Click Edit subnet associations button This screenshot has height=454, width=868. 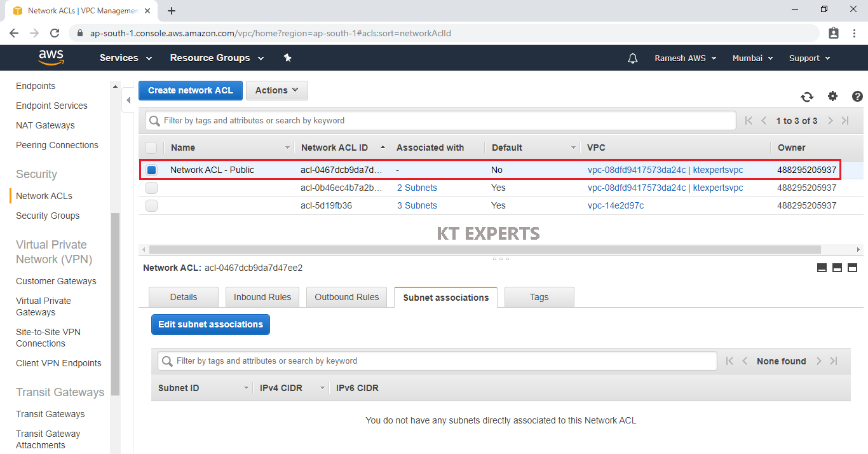tap(210, 324)
